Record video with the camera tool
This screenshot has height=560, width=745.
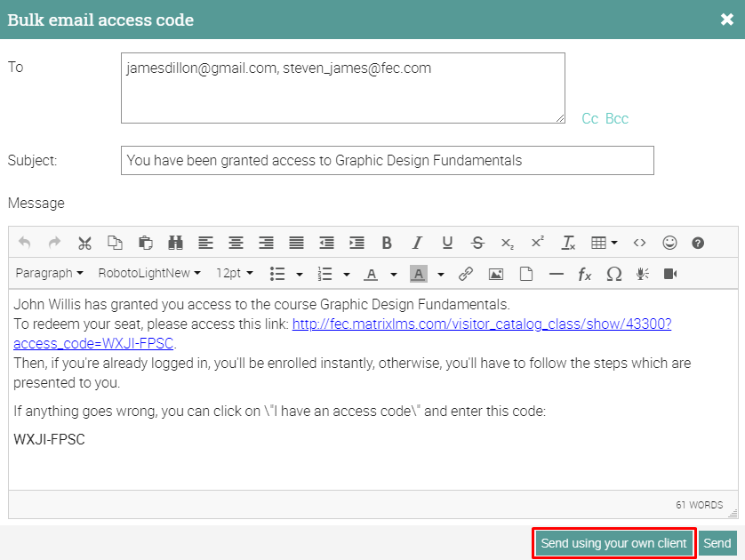pos(670,274)
